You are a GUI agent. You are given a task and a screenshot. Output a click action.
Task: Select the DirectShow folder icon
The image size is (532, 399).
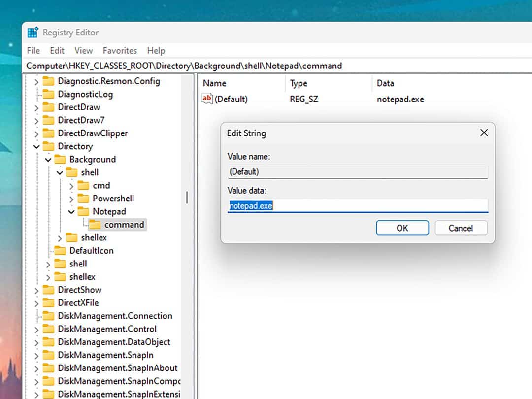(x=48, y=290)
